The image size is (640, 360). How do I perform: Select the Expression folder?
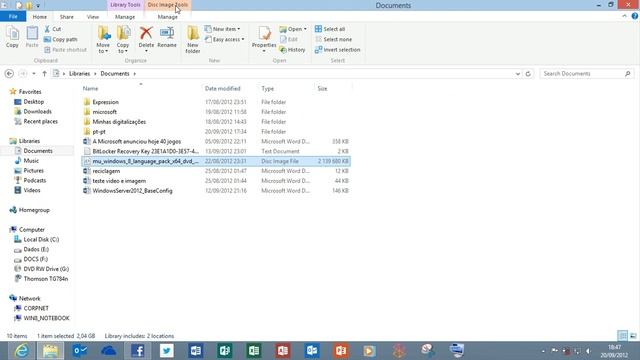click(x=105, y=102)
